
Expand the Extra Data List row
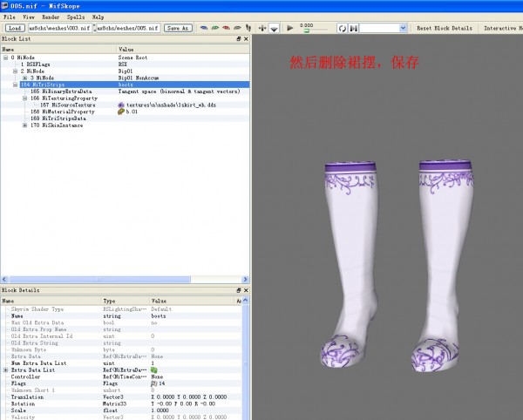tap(5, 369)
